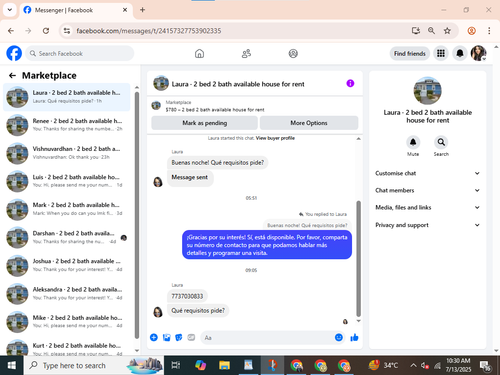This screenshot has width=500, height=375.
Task: Show hidden system tray icons
Action: (x=413, y=365)
